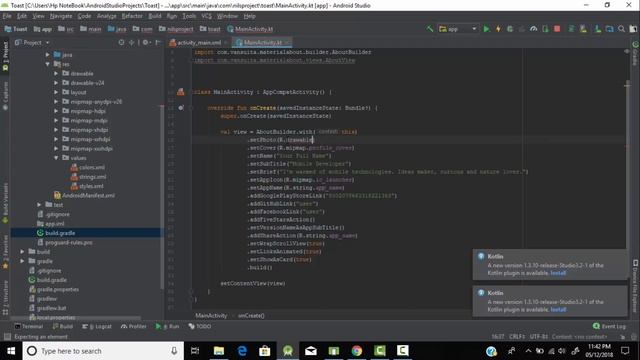Open the Gradle side panel tab
This screenshot has width=640, height=360.
(635, 53)
